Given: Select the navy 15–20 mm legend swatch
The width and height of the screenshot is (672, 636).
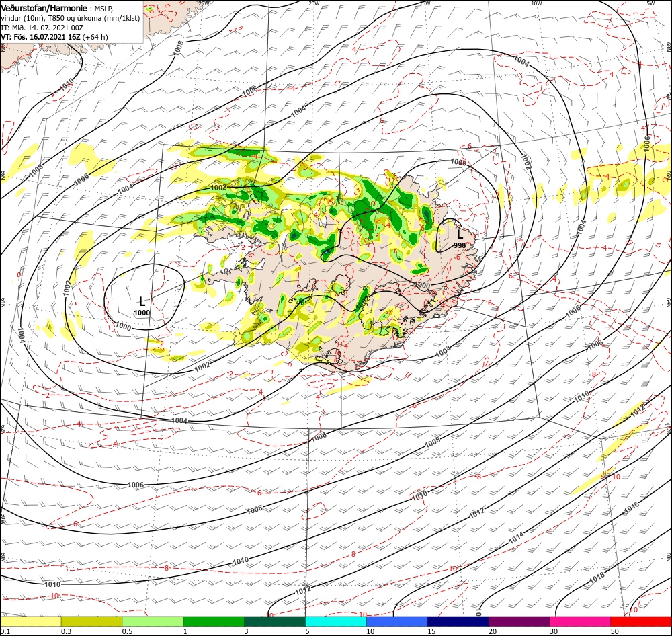Looking at the screenshot, I should [458, 621].
